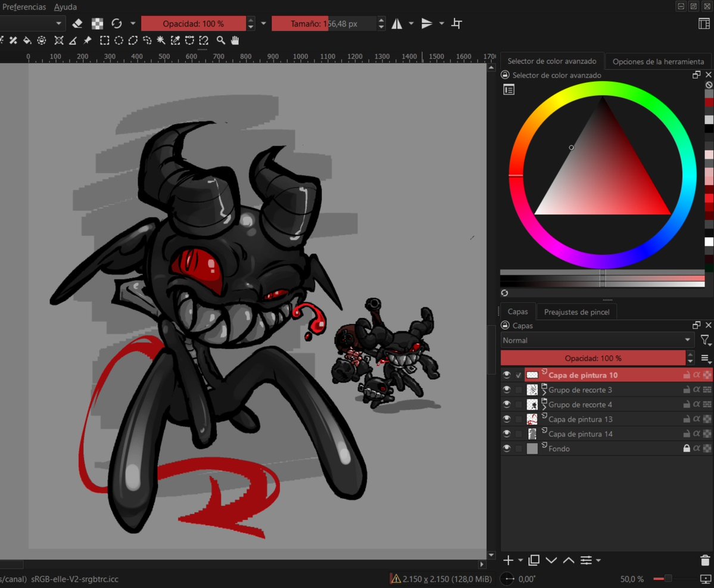Click the brush Tamaño size field
The height and width of the screenshot is (588, 714).
coord(324,24)
